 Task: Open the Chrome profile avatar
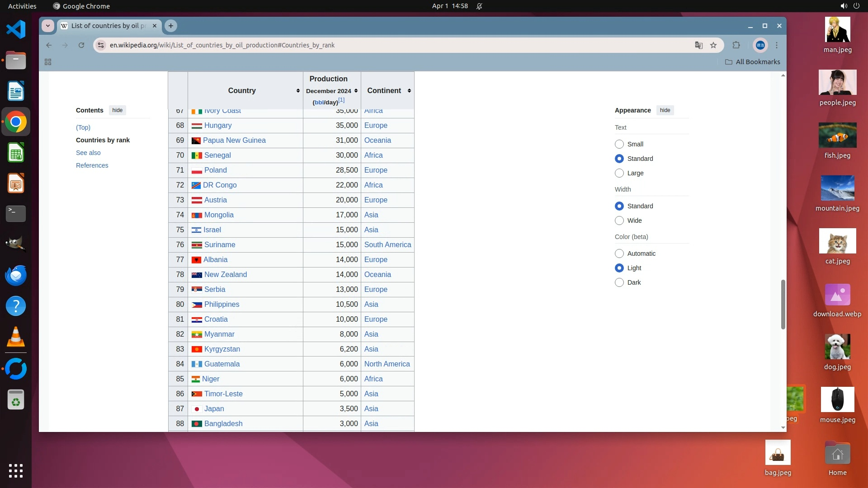click(x=760, y=45)
